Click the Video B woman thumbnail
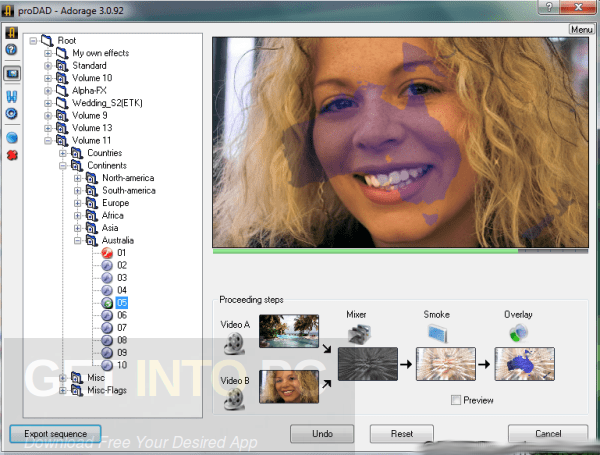The width and height of the screenshot is (600, 455). [289, 387]
